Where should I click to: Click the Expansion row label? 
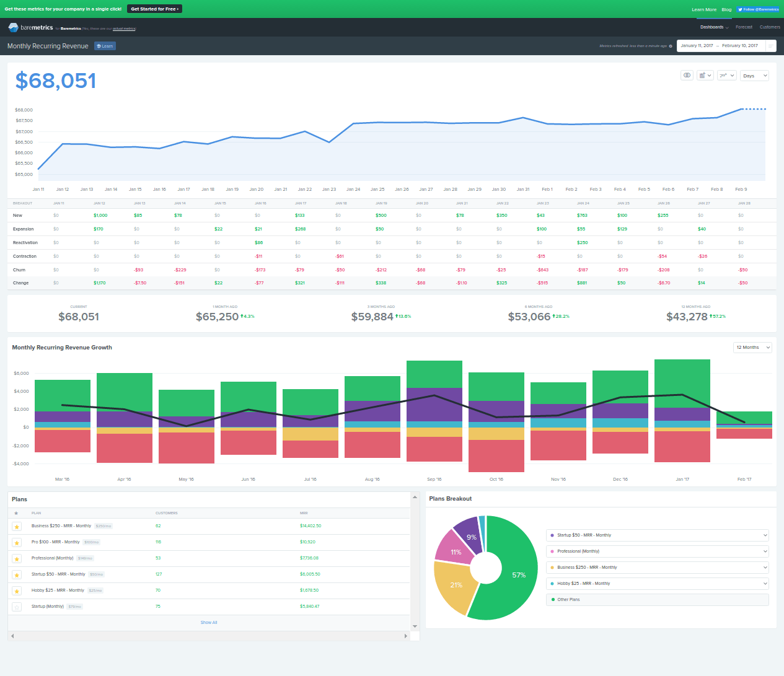(x=24, y=229)
